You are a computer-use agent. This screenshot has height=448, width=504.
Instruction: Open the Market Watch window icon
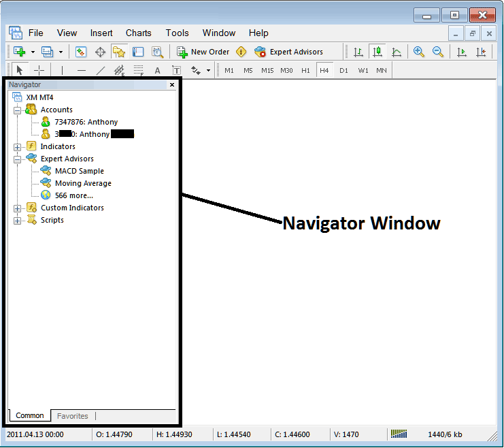click(81, 52)
